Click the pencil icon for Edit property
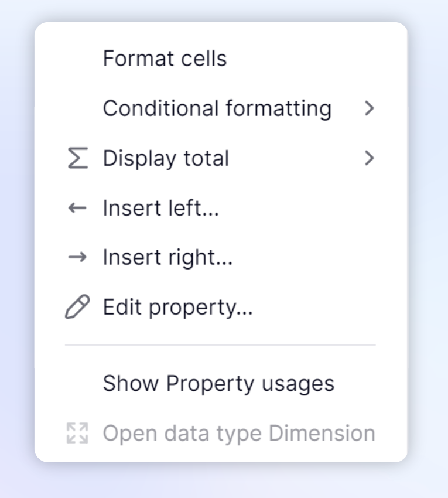The image size is (448, 498). point(77,307)
